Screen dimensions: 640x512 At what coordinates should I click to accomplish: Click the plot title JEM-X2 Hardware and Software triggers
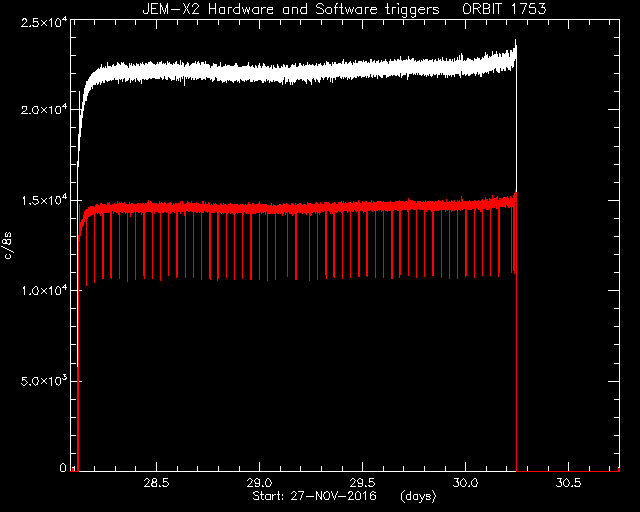point(291,9)
